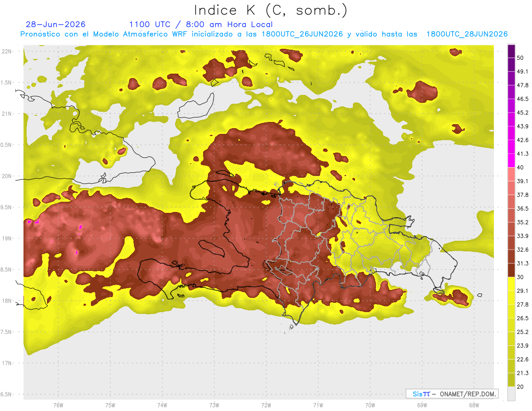This screenshot has width=532, height=411.
Task: Click the dark brown legend swatch between 30 and 31.3
Action: pos(512,270)
